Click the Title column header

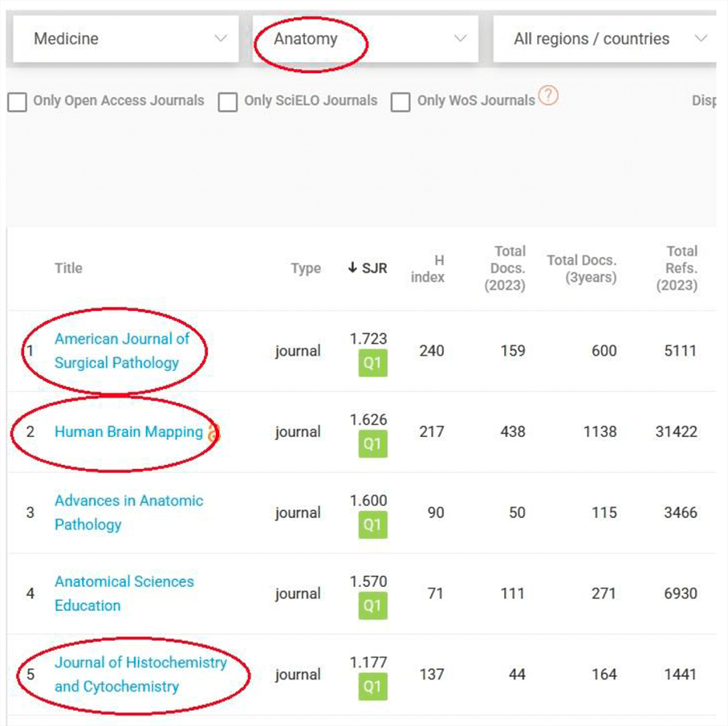coord(68,268)
